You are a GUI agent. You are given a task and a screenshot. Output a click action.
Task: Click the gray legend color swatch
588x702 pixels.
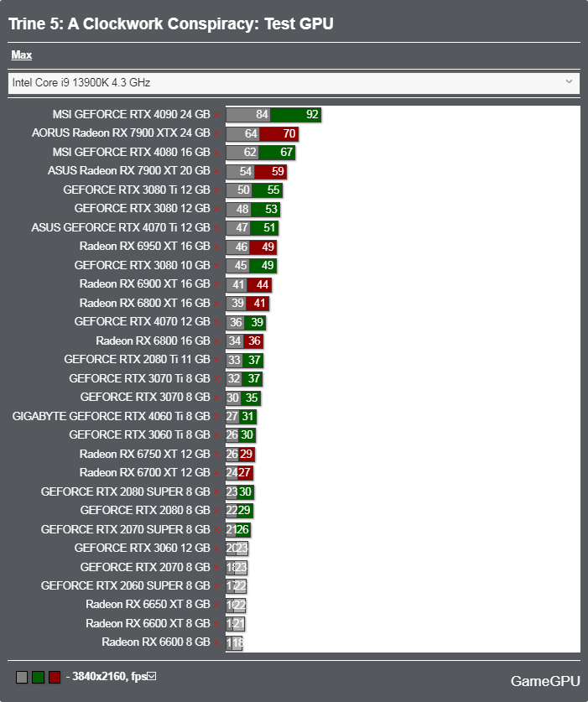[x=22, y=677]
